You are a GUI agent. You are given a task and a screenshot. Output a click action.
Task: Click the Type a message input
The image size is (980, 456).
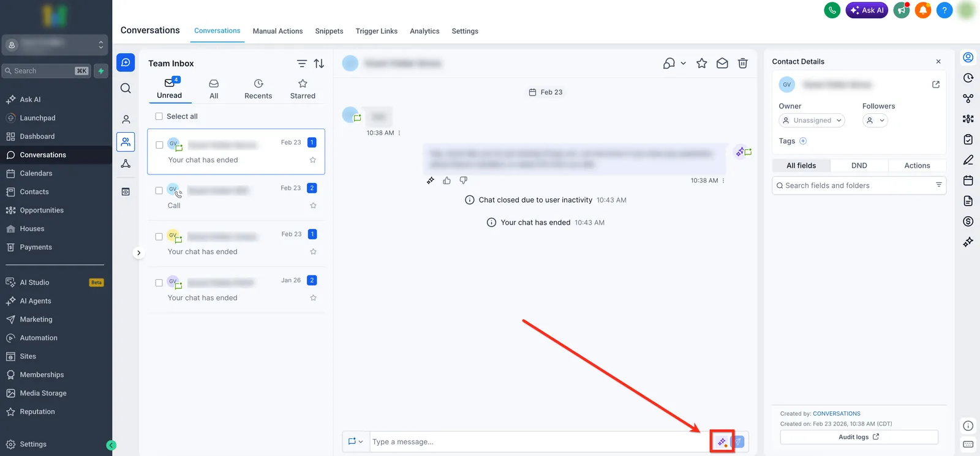point(539,442)
